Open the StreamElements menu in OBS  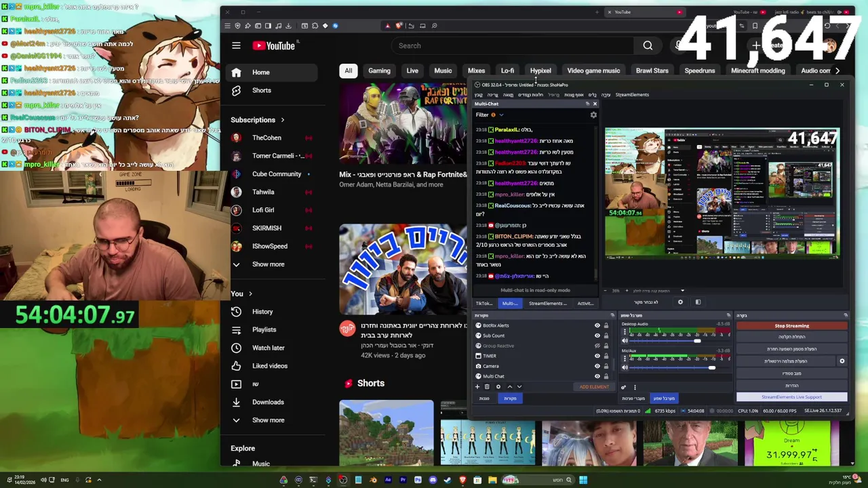point(632,95)
